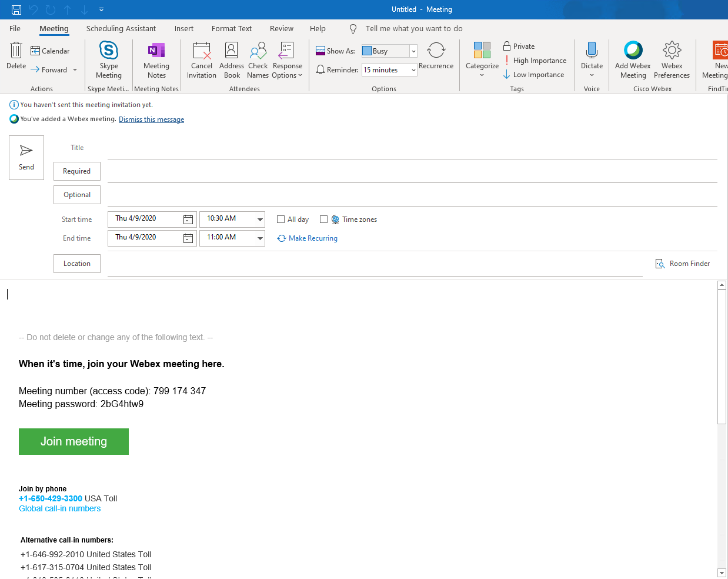Open the Show As Busy dropdown
Viewport: 728px width, 579px height.
413,51
